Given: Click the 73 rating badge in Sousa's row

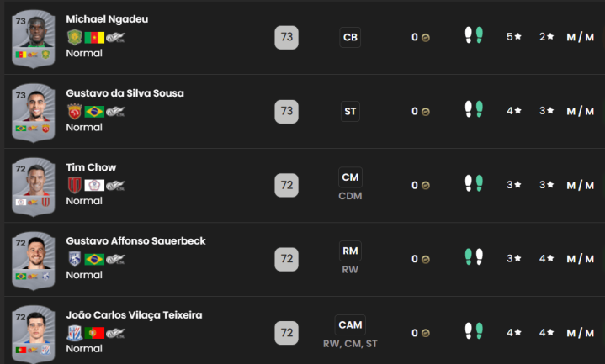Looking at the screenshot, I should (287, 111).
